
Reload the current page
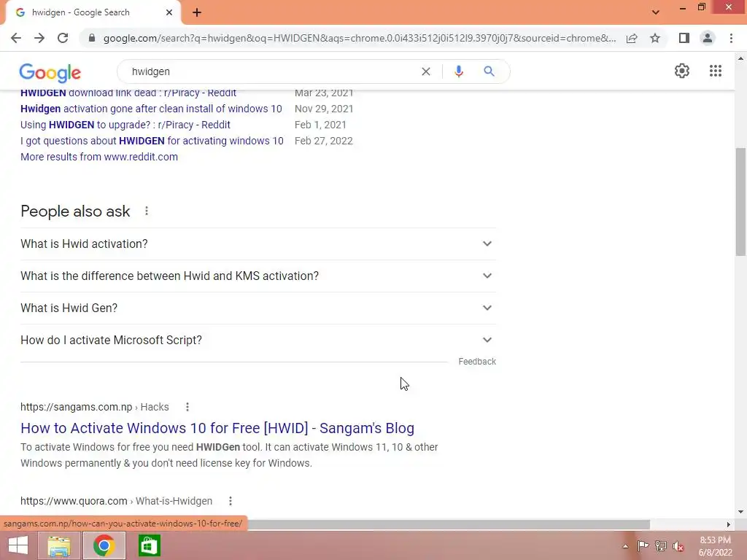pyautogui.click(x=63, y=38)
